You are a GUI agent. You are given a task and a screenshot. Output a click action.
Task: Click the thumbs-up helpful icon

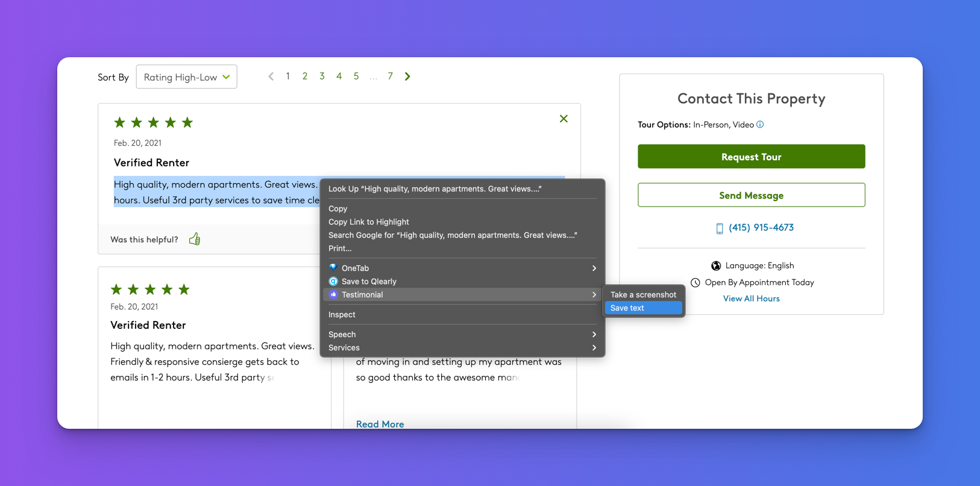click(x=195, y=239)
